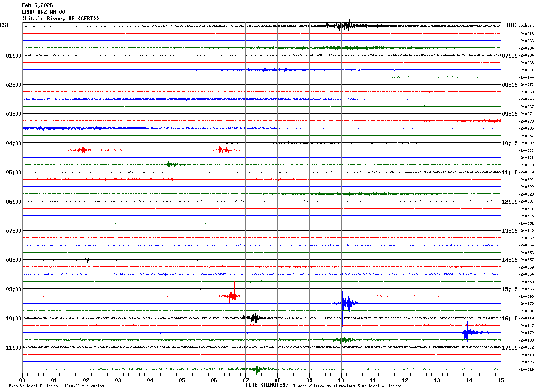Viewport: 536px width, 392px height.
Task: Click the 'Traces clipped at plus/minus 5 vertical divisions' note
Action: pos(347,386)
